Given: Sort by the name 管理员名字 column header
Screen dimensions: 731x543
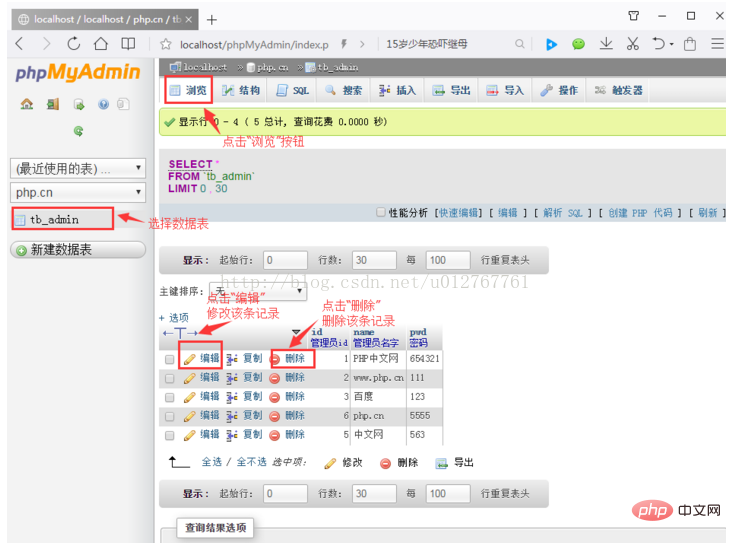Looking at the screenshot, I should point(376,337).
